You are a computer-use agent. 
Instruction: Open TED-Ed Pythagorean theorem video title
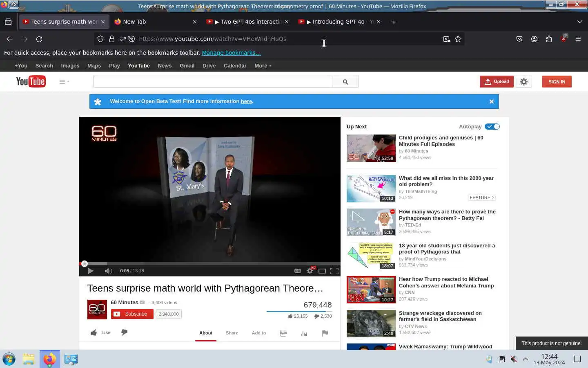[447, 215]
